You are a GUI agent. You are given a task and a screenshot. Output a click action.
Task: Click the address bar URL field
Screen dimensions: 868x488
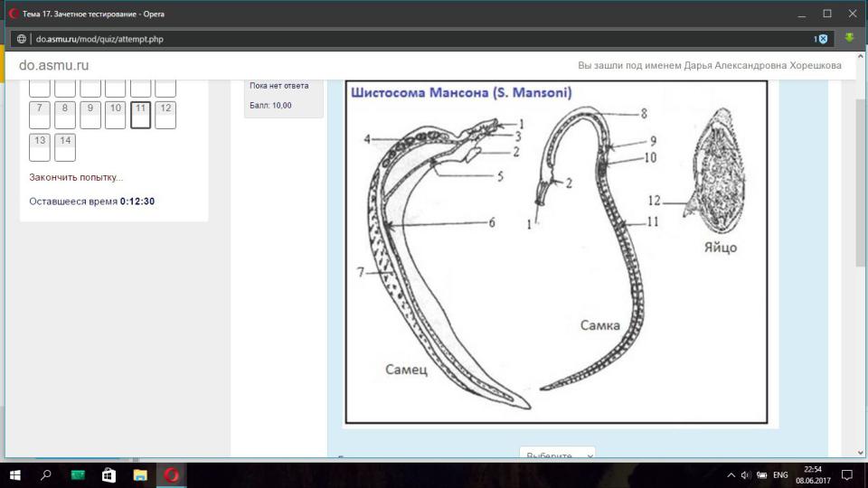[420, 39]
